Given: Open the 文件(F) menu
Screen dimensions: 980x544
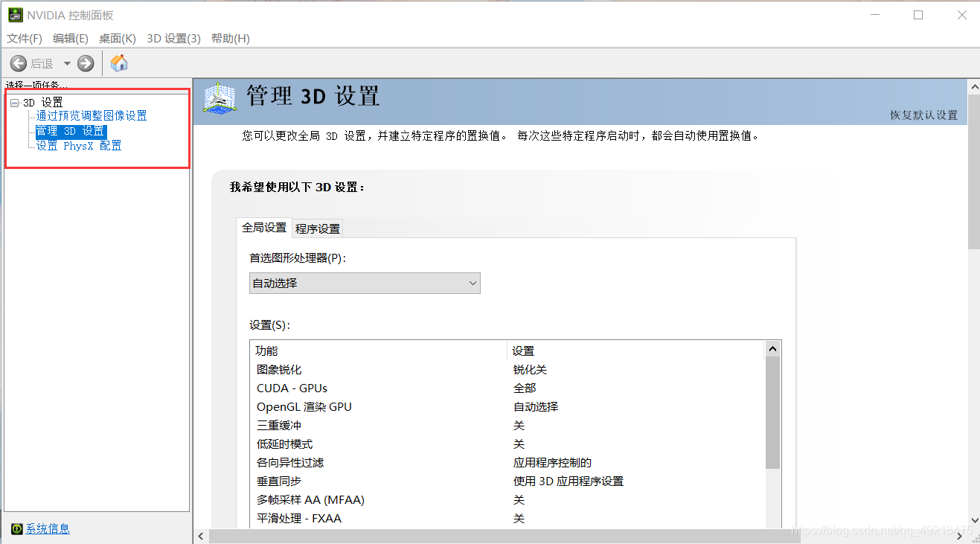Looking at the screenshot, I should click(25, 38).
